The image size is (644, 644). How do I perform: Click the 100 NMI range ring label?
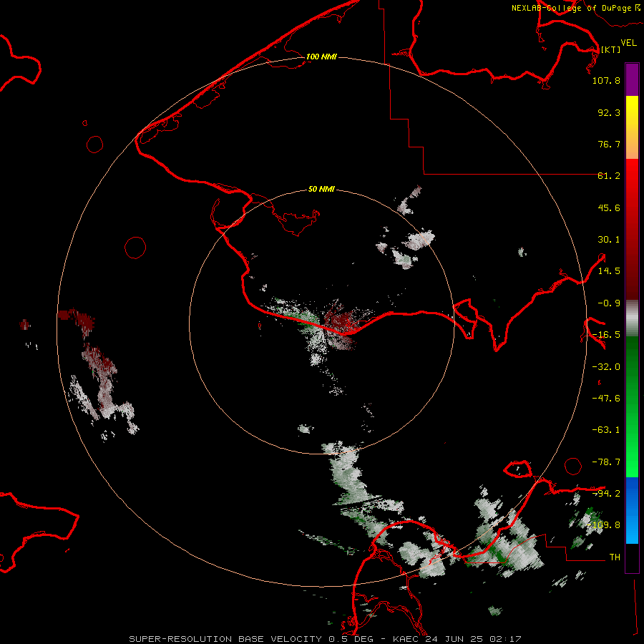[321, 57]
